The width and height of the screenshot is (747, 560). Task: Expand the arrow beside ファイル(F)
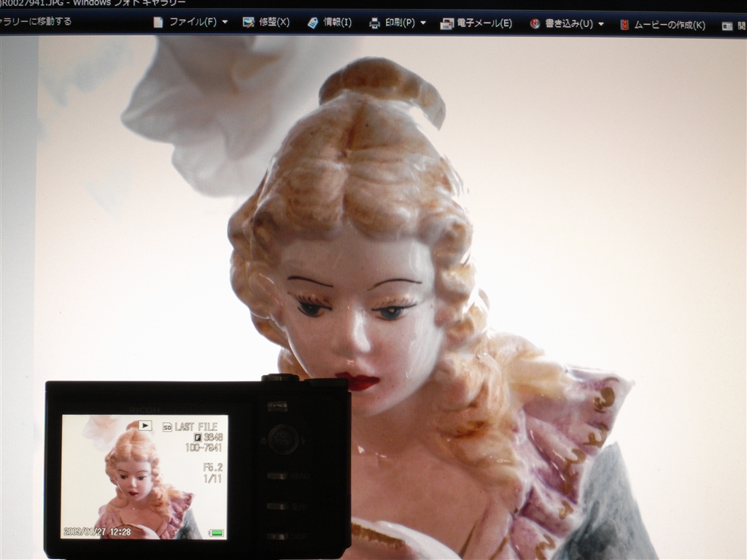[225, 22]
